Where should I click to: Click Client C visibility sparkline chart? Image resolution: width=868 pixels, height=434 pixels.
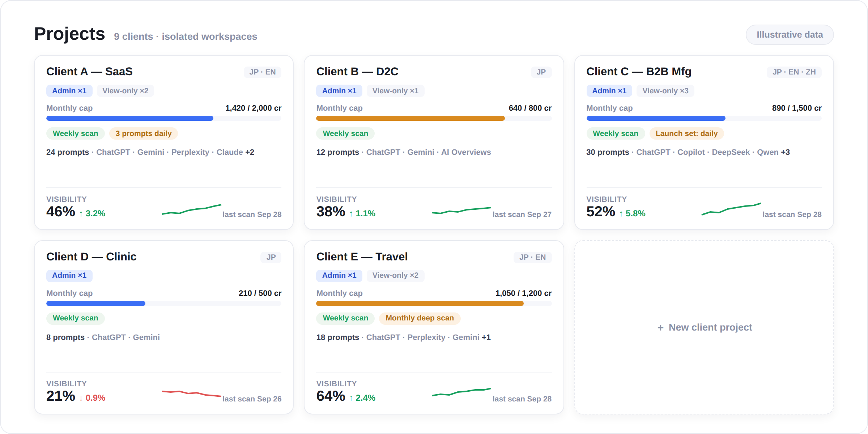coord(731,209)
